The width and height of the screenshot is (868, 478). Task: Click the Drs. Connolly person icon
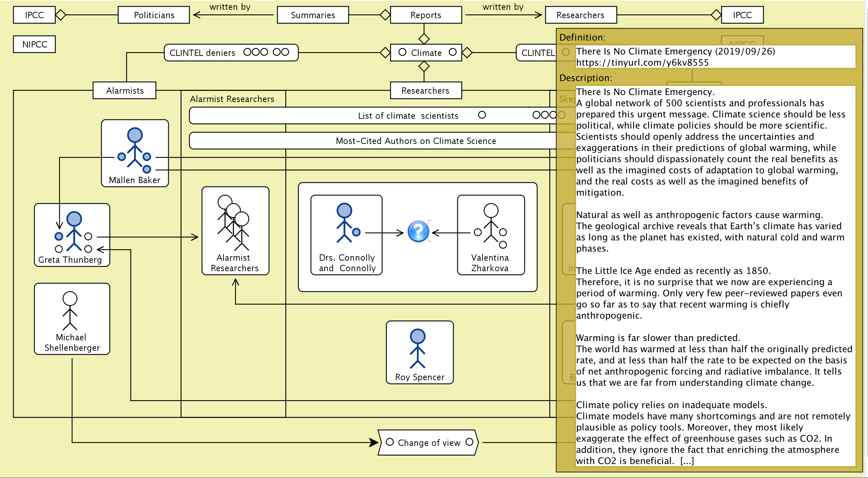pos(345,223)
